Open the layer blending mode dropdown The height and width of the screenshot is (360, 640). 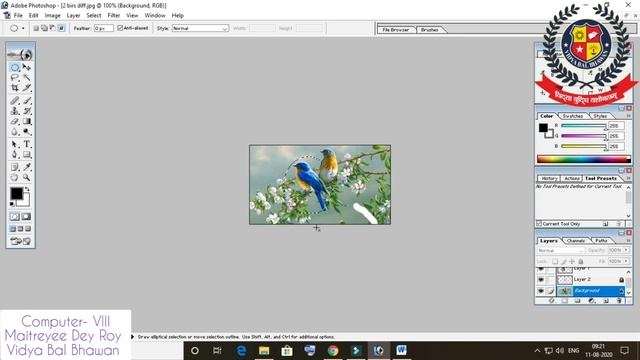click(561, 250)
